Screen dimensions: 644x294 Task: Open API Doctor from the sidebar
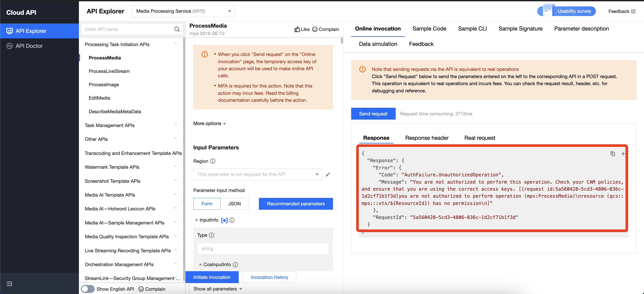[29, 46]
